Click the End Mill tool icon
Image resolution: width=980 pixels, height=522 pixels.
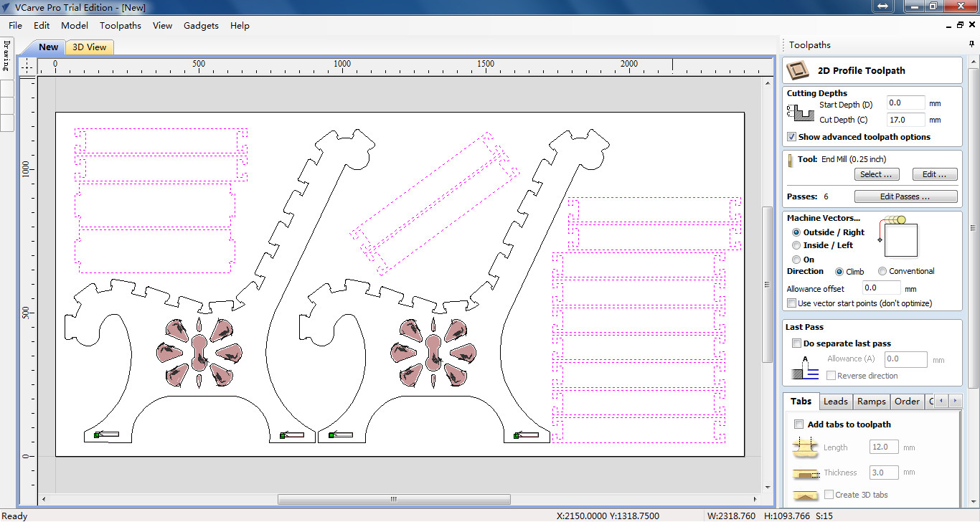point(791,159)
